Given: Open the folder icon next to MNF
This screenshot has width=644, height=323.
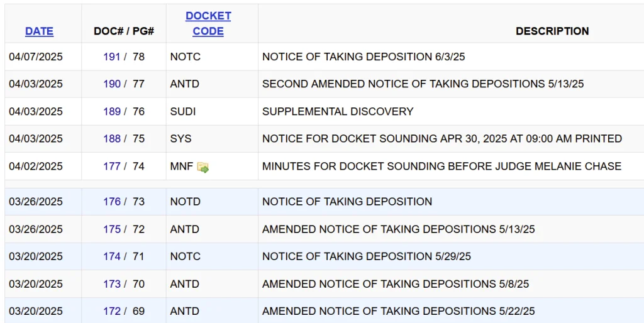Looking at the screenshot, I should (x=203, y=167).
